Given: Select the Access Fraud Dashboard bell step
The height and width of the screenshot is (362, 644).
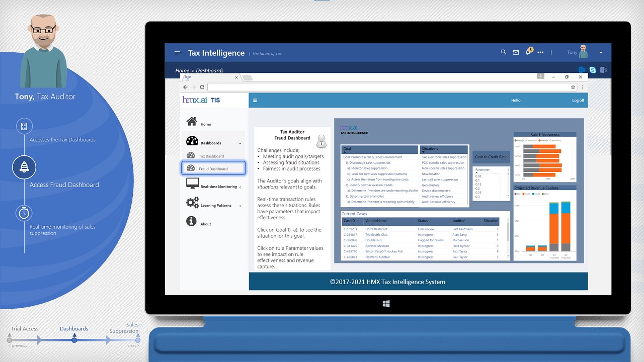Looking at the screenshot, I should tap(24, 167).
